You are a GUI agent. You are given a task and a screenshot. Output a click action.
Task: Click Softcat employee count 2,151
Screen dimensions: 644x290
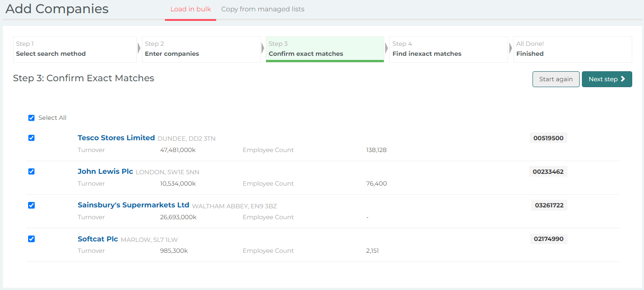(x=372, y=251)
